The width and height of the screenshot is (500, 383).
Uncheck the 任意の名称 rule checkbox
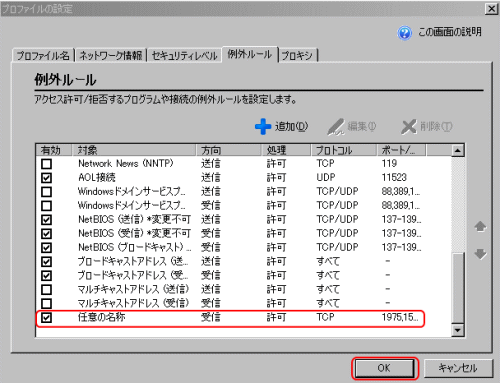(x=47, y=318)
